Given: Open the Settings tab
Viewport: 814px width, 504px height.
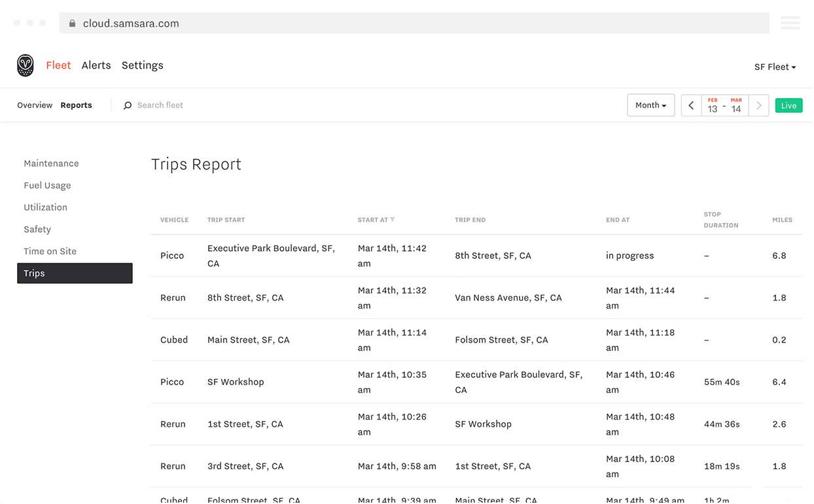Looking at the screenshot, I should (143, 65).
